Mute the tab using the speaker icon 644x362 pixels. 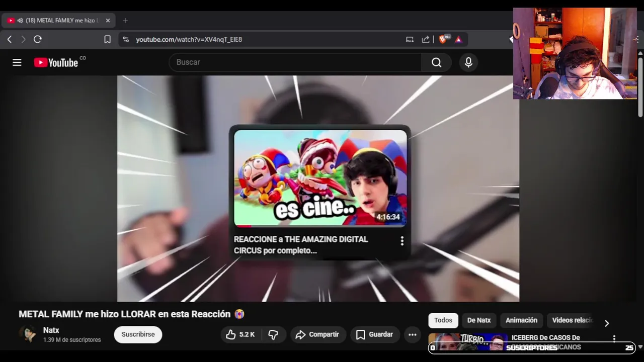[x=20, y=21]
